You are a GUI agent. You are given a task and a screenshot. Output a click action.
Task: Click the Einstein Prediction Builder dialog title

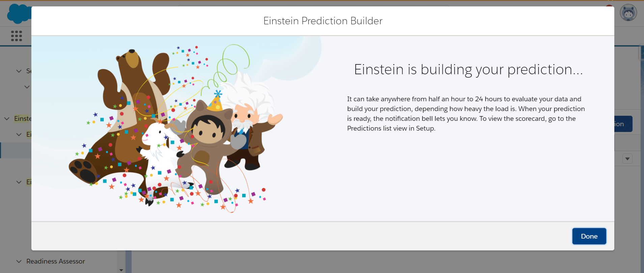[323, 21]
